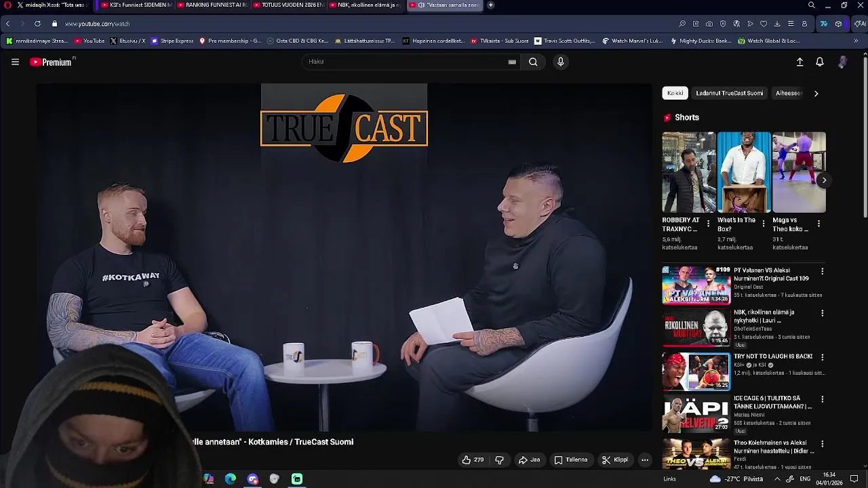Image resolution: width=868 pixels, height=488 pixels.
Task: Select Ladannut TrueCast Suomi chip
Action: click(x=729, y=93)
